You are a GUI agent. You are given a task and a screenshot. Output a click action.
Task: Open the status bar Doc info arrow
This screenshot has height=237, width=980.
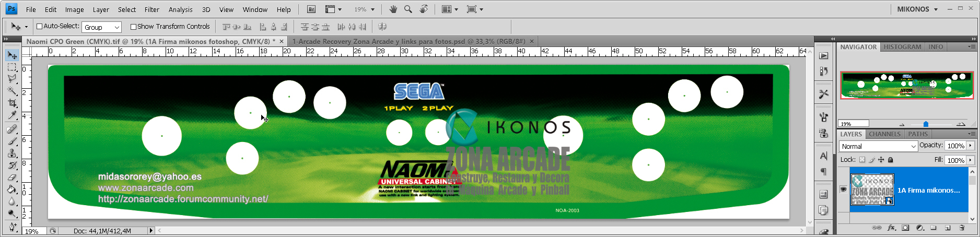coord(151,230)
